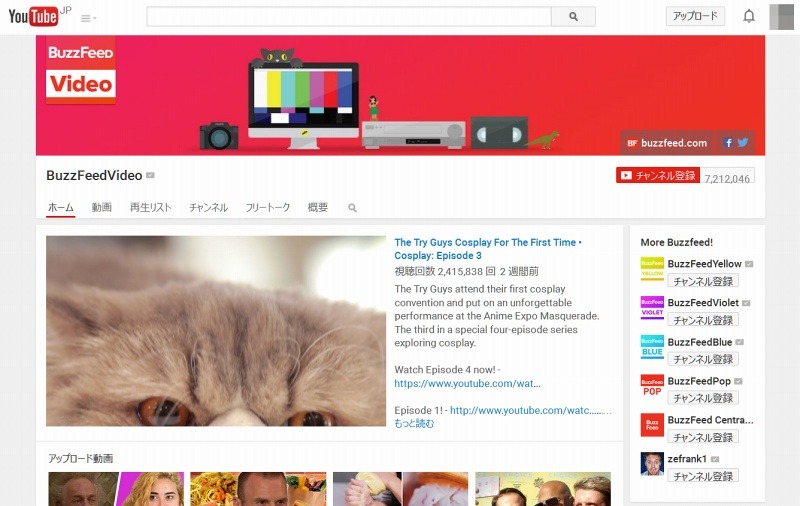Open the フリートーク tab
The width and height of the screenshot is (800, 506).
[268, 208]
